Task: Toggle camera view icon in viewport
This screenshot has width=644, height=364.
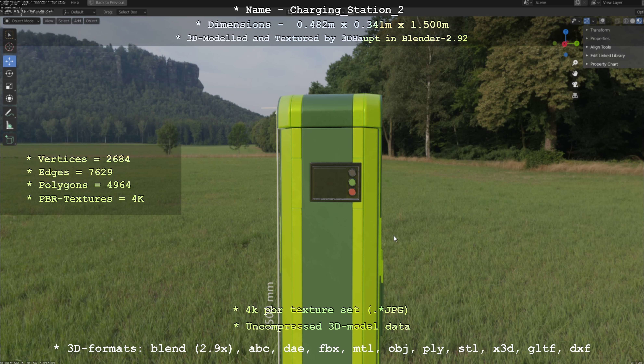Action: click(575, 85)
